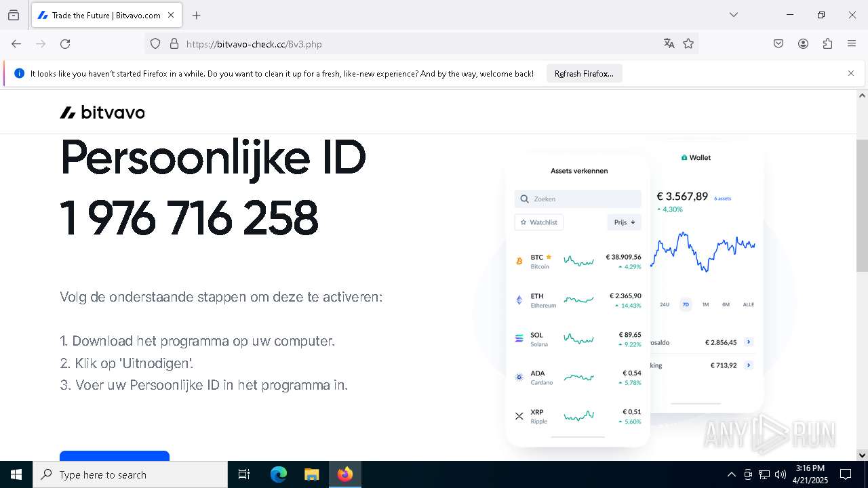This screenshot has height=488, width=868.
Task: Select the ADA Cardano icon
Action: (x=519, y=378)
